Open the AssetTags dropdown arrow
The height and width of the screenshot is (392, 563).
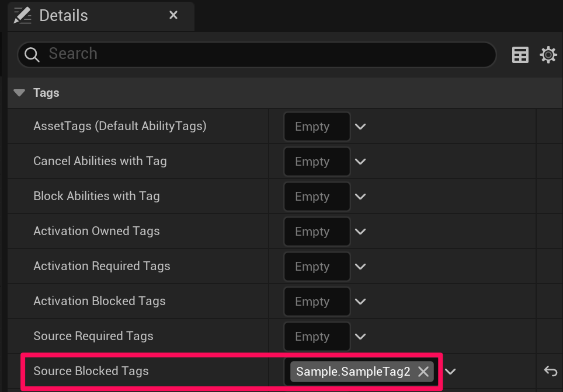click(360, 127)
